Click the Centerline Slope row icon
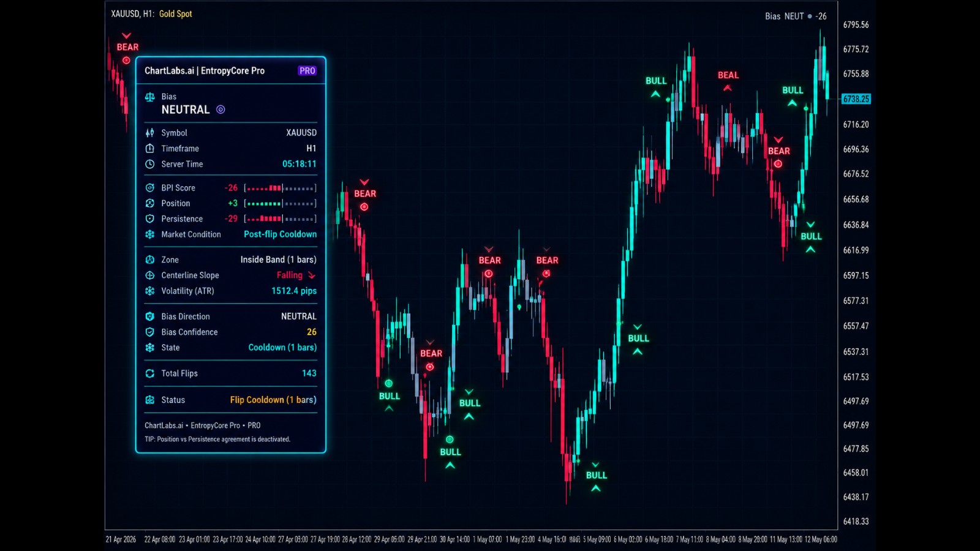Image resolution: width=980 pixels, height=551 pixels. (x=150, y=275)
